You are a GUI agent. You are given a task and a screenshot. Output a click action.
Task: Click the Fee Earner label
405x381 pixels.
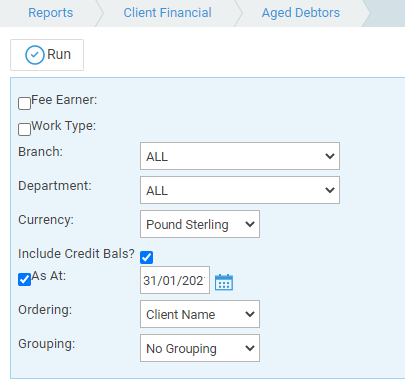[64, 100]
